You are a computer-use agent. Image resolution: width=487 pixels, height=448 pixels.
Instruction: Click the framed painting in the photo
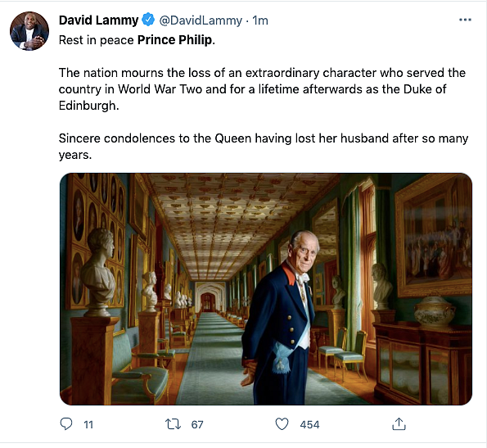click(x=433, y=237)
